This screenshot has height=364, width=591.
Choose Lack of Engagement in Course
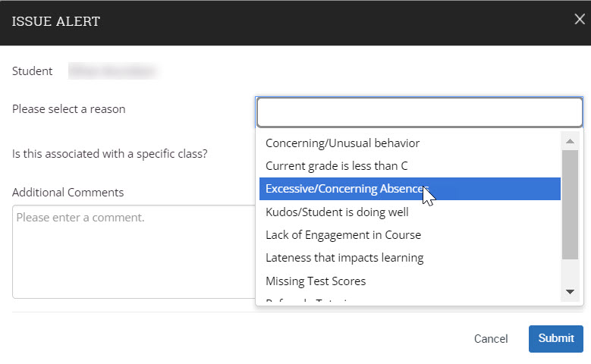(410, 235)
